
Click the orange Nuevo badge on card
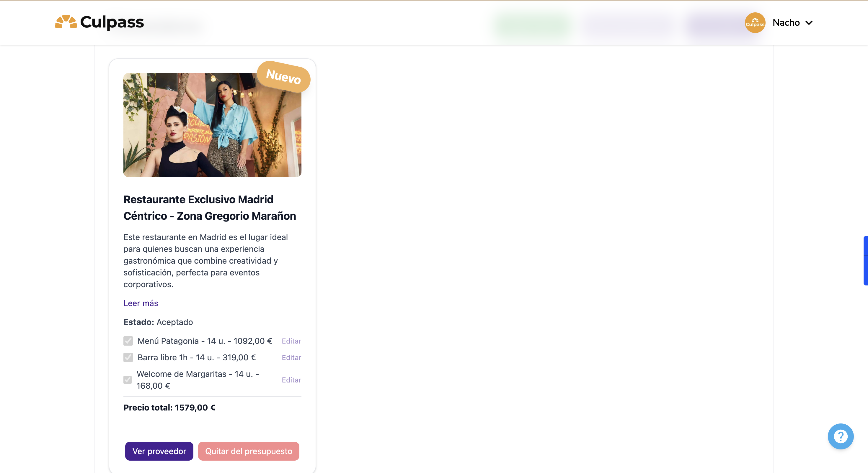tap(283, 76)
